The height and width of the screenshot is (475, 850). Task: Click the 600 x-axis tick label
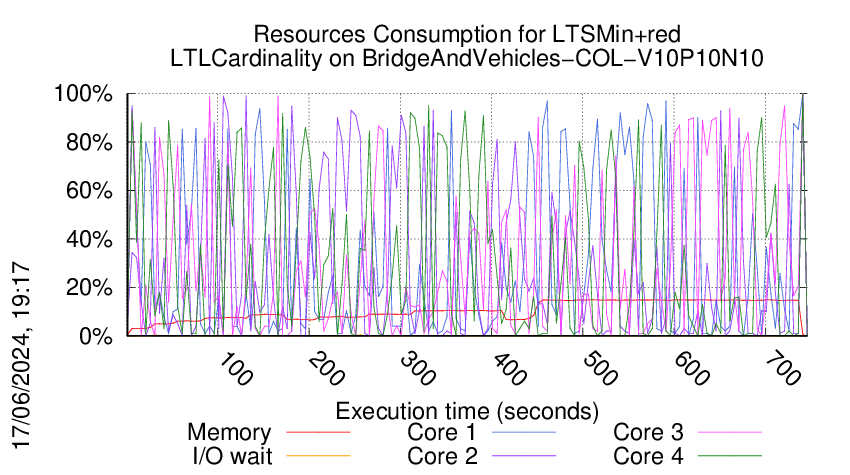pyautogui.click(x=691, y=370)
